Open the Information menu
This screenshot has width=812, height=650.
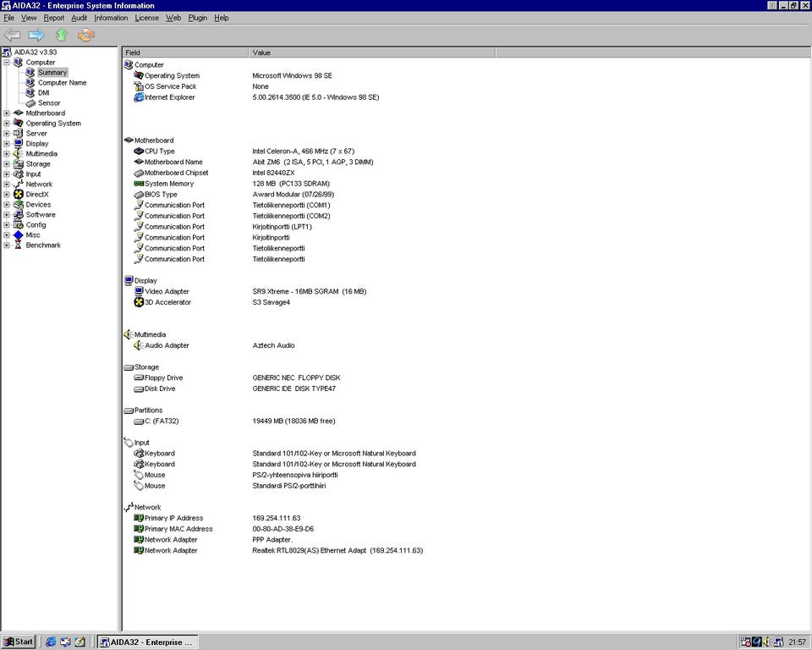111,18
